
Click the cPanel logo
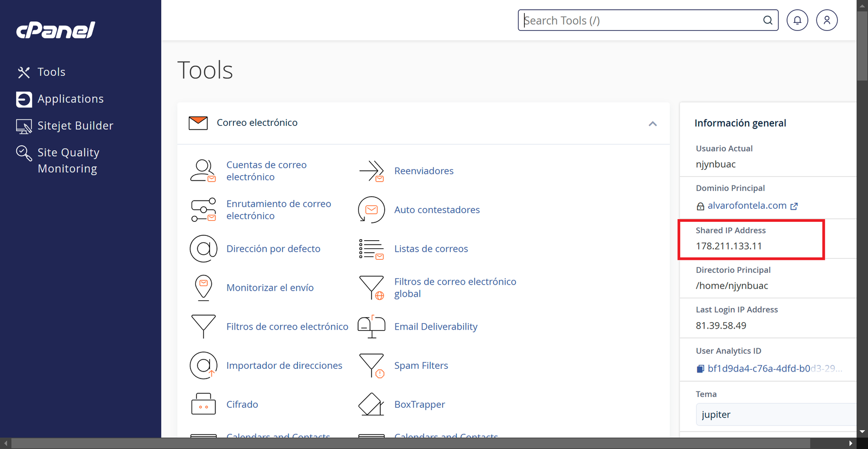56,30
